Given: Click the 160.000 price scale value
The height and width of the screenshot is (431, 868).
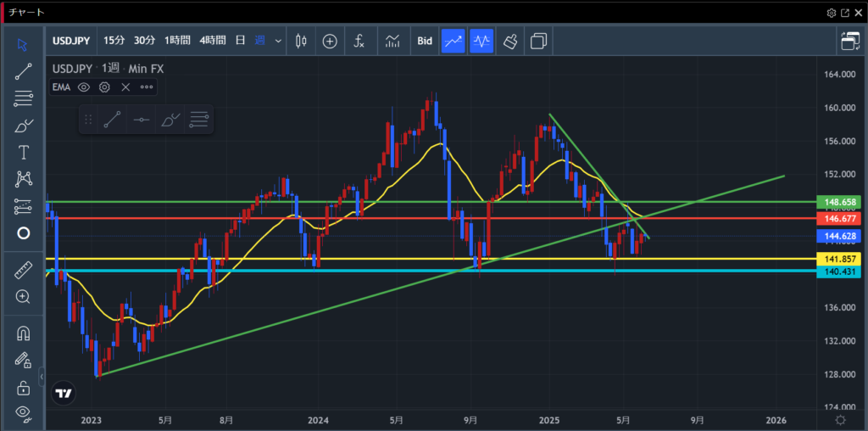Looking at the screenshot, I should 842,108.
